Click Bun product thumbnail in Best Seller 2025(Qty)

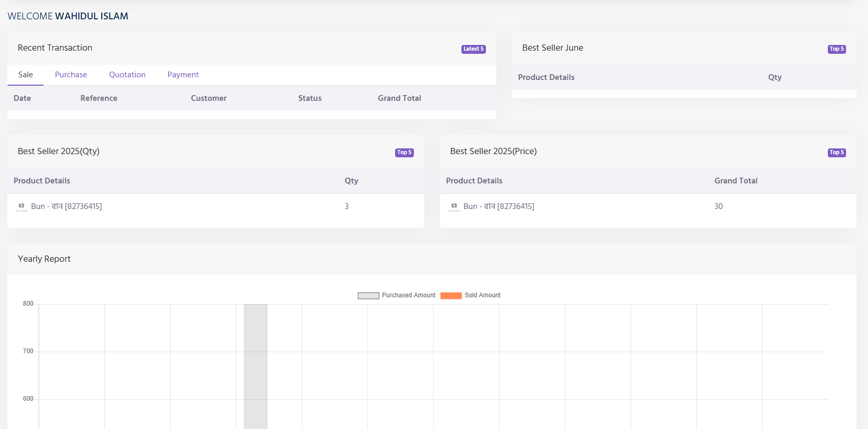click(21, 207)
